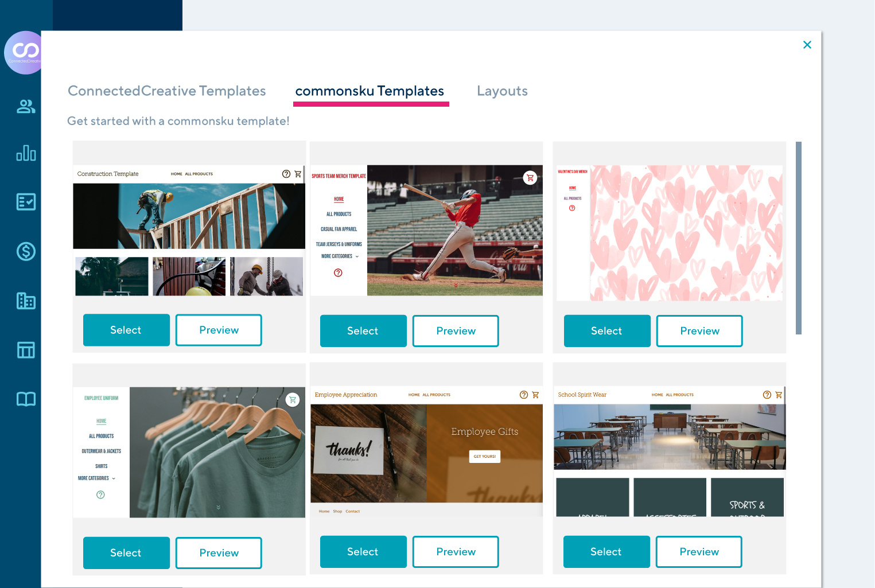Open the dollar sign finance icon
The height and width of the screenshot is (588, 875).
[x=26, y=251]
